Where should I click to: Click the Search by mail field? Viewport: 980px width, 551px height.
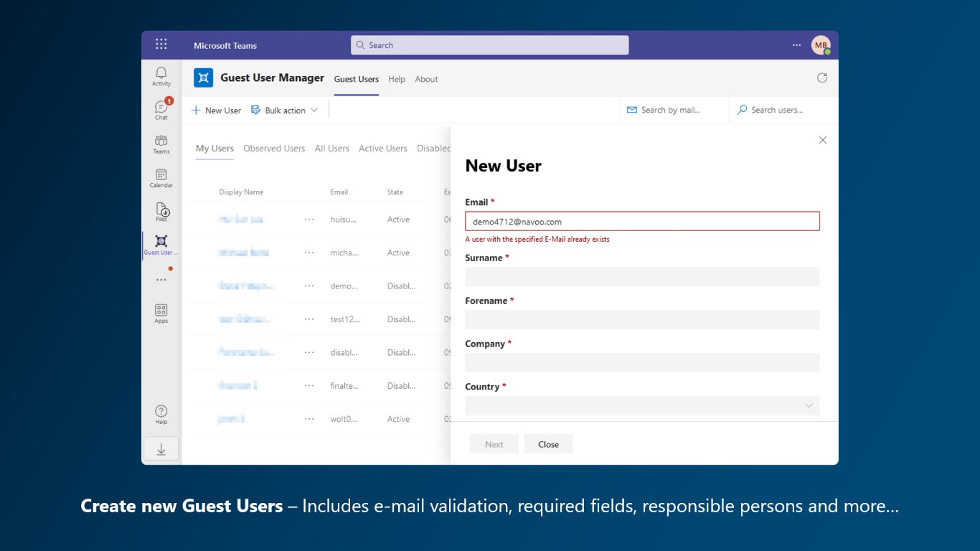pyautogui.click(x=670, y=110)
